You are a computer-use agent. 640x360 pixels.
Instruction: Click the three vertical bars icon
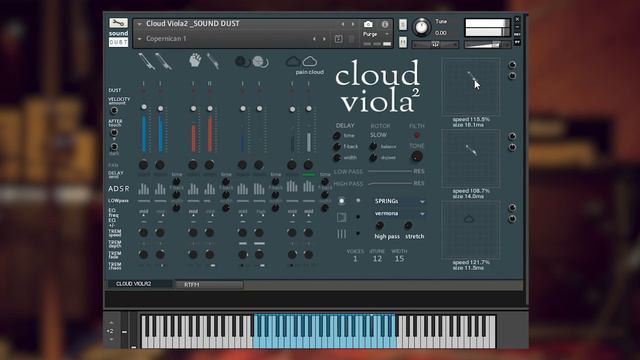342,234
